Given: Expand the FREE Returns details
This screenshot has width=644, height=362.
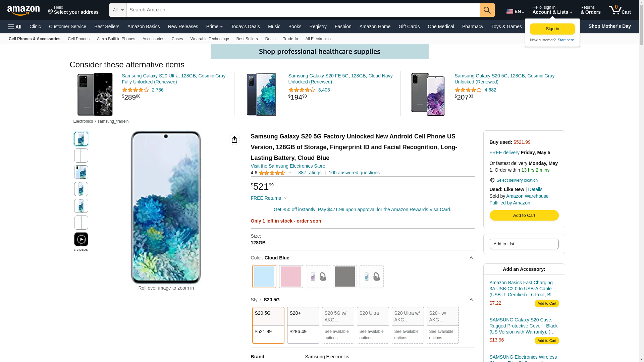Looking at the screenshot, I should 269,198.
